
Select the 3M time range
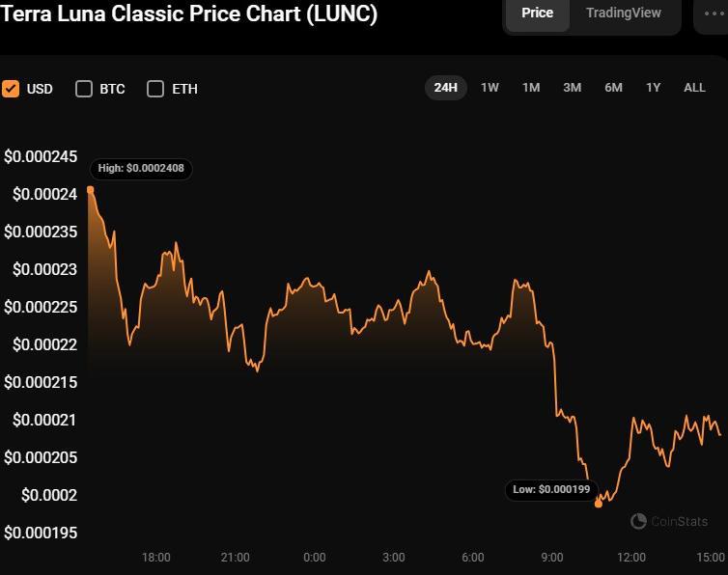point(572,88)
